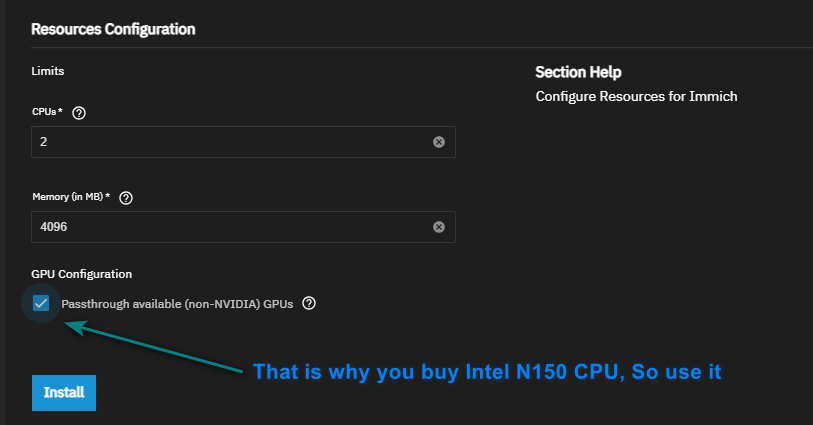
Task: Toggle the Passthrough available GPUs checkbox
Action: point(41,303)
